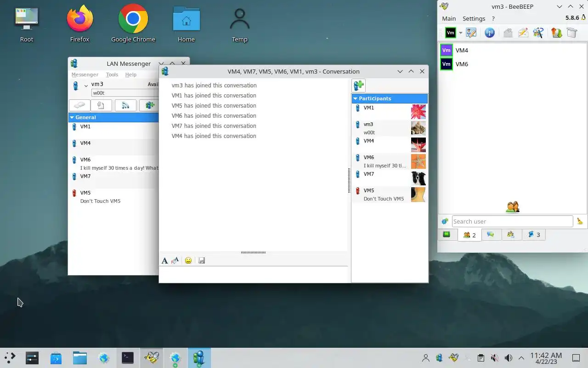Open the Home folder desktop icon
This screenshot has height=368, width=588.
click(186, 24)
